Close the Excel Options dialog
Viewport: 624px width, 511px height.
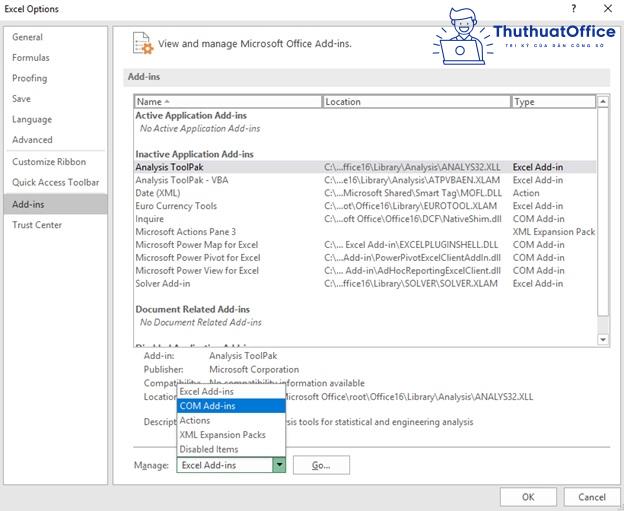tap(608, 9)
